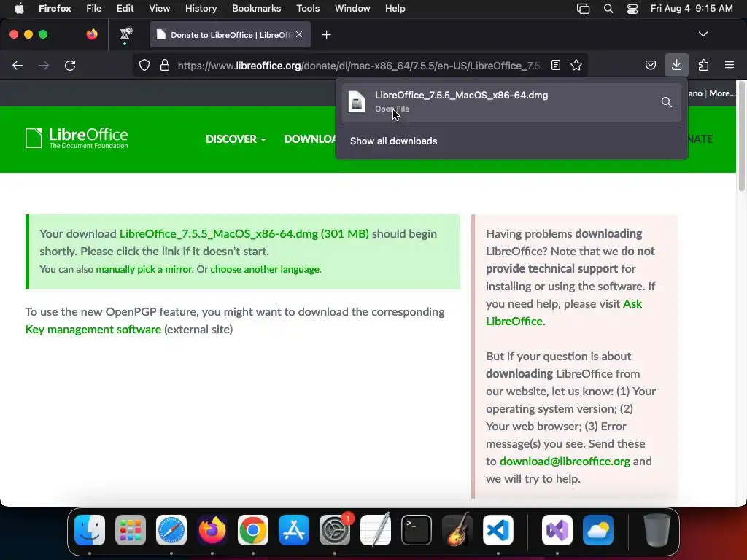Open Visual Studio Code from Dock
Image resolution: width=747 pixels, height=560 pixels.
pyautogui.click(x=498, y=530)
